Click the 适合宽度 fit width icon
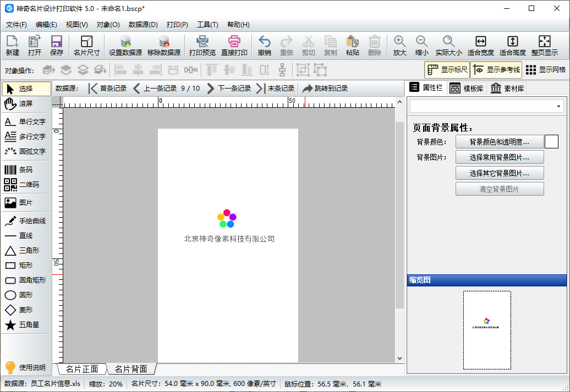This screenshot has height=392, width=570. pos(480,46)
